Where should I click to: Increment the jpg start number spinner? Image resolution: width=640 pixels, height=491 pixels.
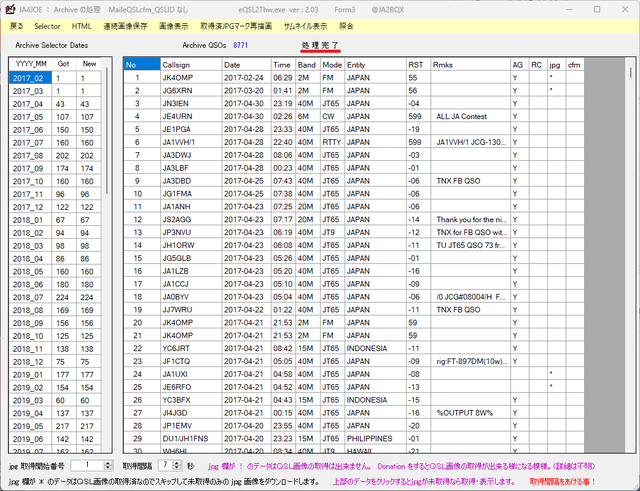108,463
